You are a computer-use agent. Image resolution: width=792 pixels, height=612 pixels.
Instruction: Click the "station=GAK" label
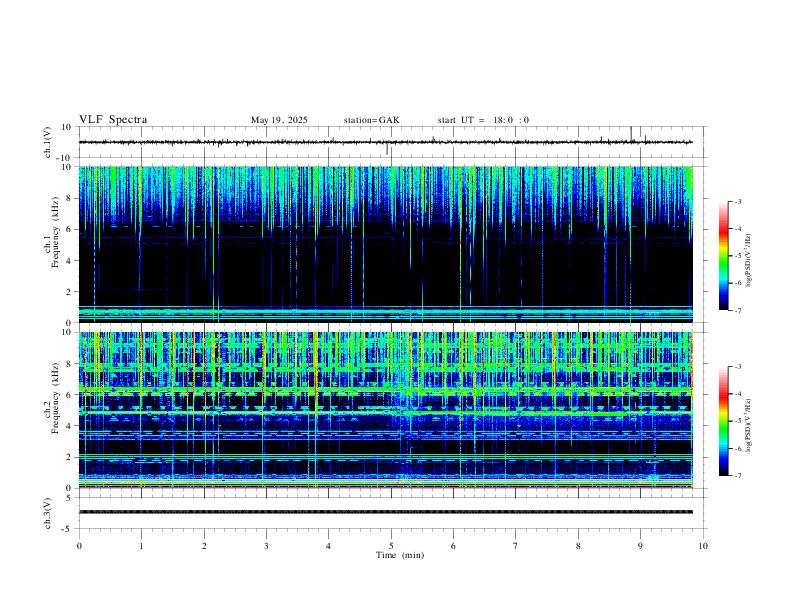tap(371, 120)
